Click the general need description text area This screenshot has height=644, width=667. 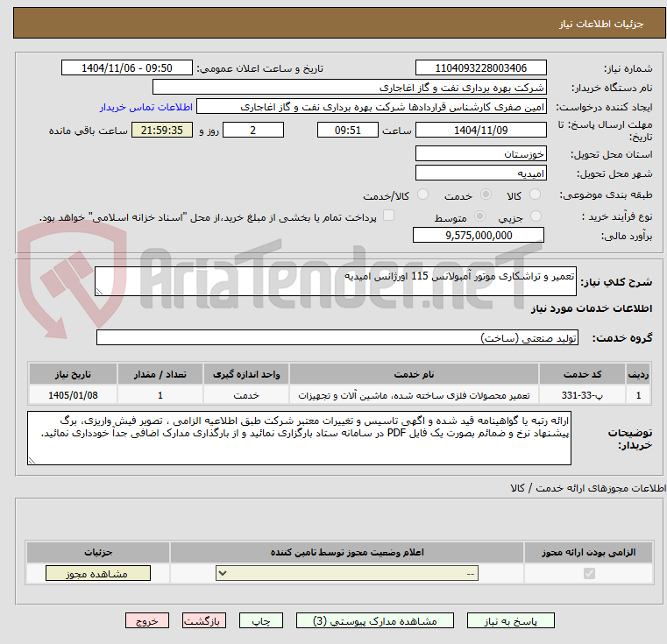tap(335, 281)
